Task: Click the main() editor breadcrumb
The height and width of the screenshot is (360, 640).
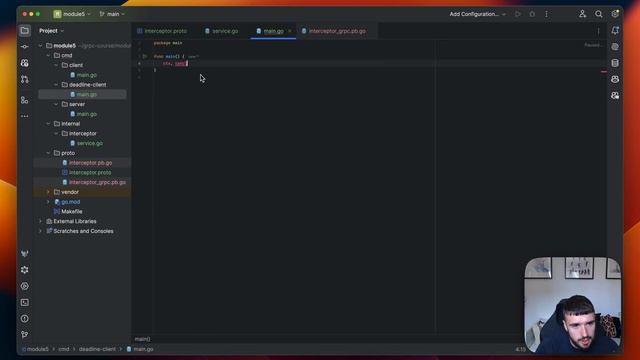Action: 142,339
